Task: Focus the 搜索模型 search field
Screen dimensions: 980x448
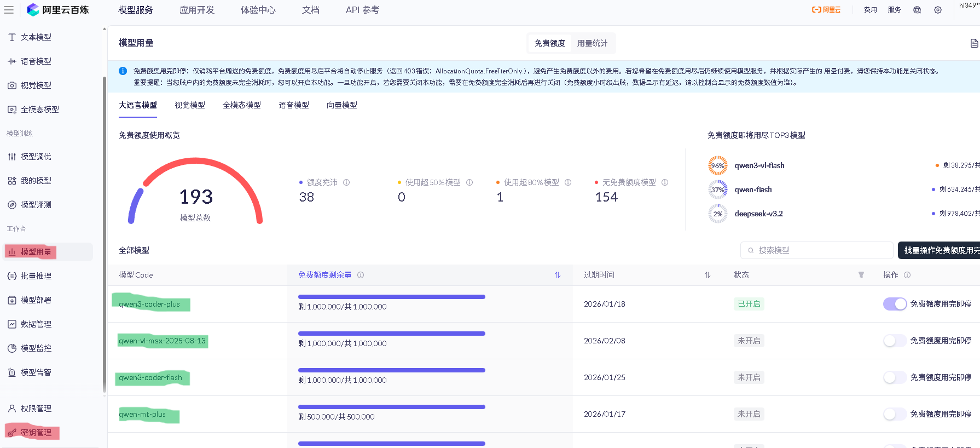Action: [817, 250]
